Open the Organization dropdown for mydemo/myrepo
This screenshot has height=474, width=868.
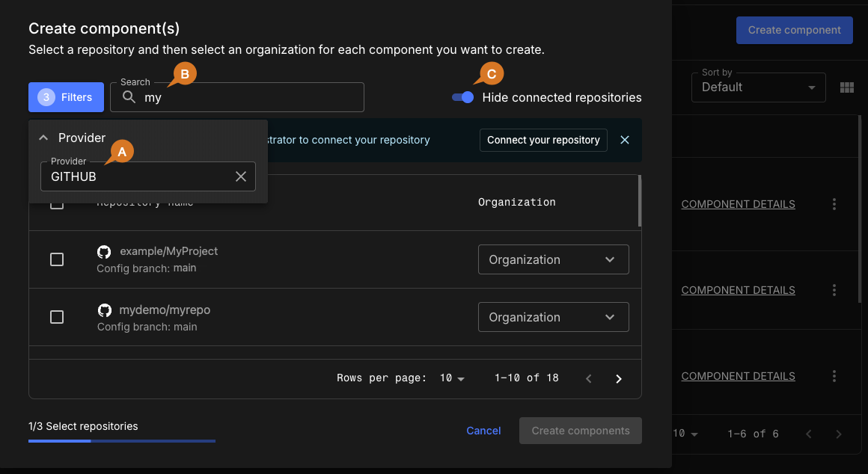553,317
